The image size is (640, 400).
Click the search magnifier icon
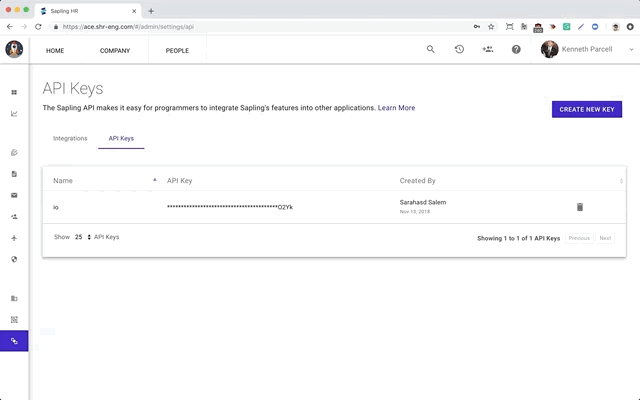pos(431,49)
